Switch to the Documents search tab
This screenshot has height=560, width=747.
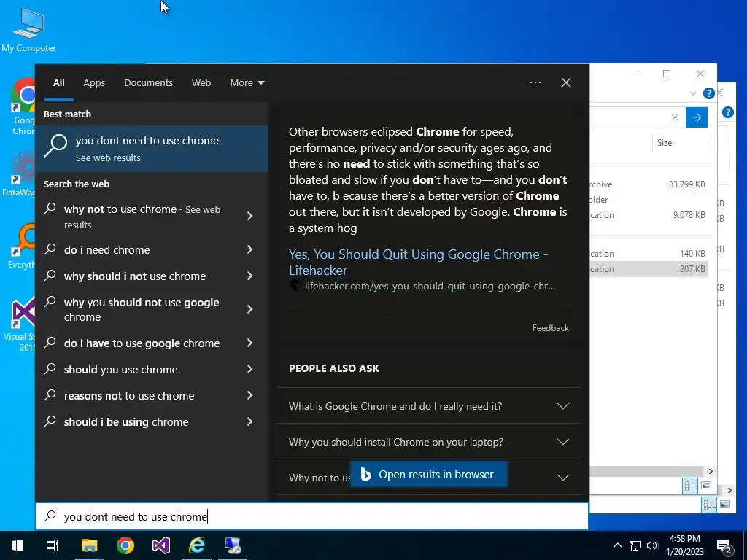click(x=148, y=83)
